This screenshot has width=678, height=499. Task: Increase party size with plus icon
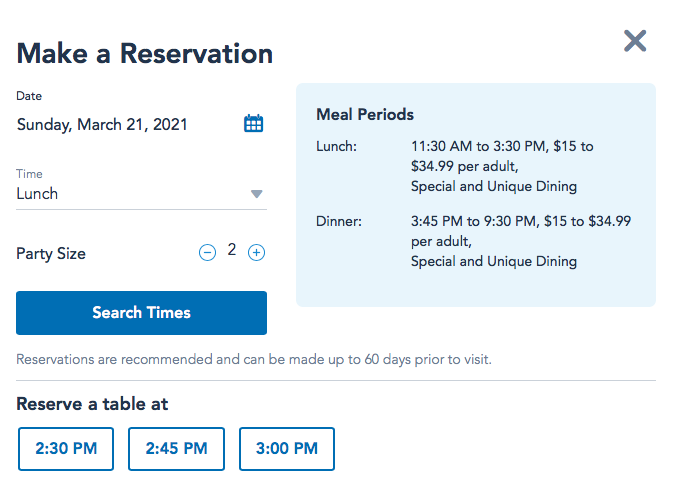click(x=257, y=253)
